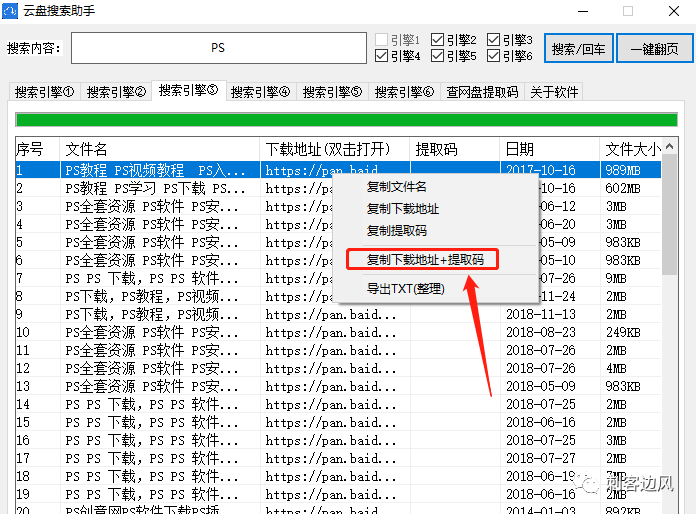
Task: Click the 序号 column header
Action: [37, 149]
